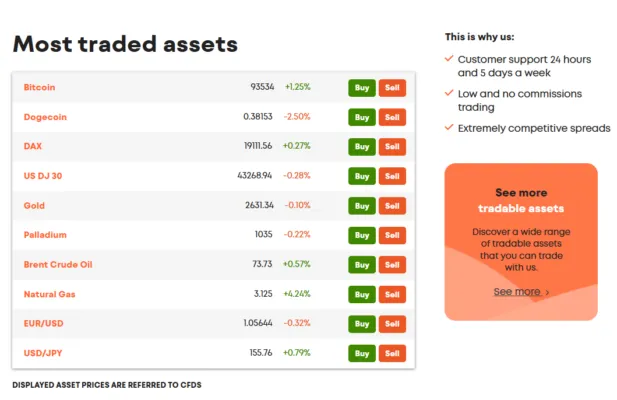Buy US DJ 30 asset

[361, 176]
